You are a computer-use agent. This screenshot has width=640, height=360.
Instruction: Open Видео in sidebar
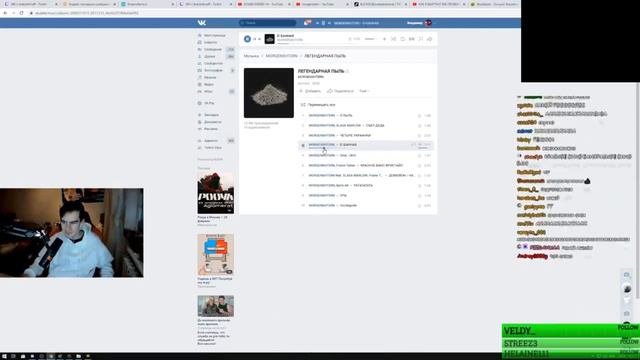[x=206, y=84]
